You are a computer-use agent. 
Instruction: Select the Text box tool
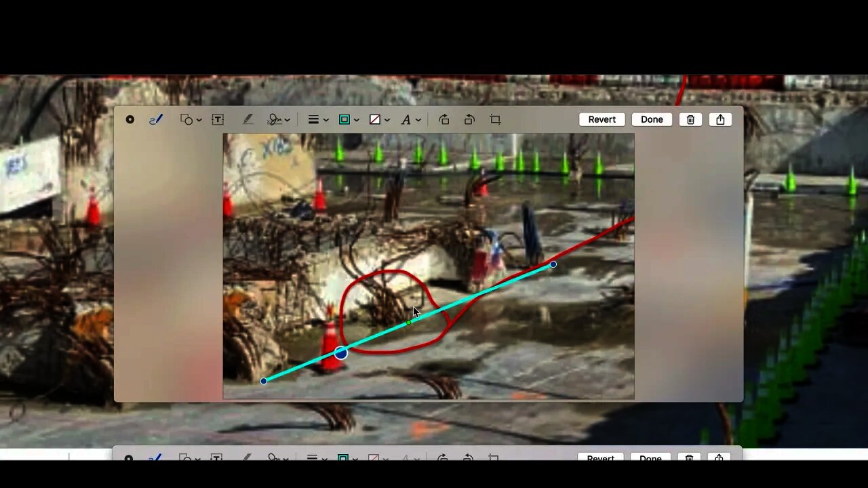[218, 119]
